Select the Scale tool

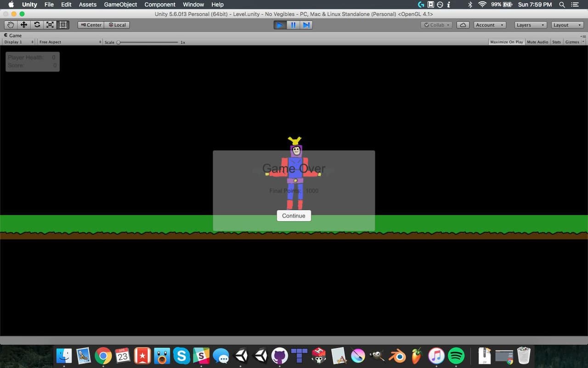(50, 25)
